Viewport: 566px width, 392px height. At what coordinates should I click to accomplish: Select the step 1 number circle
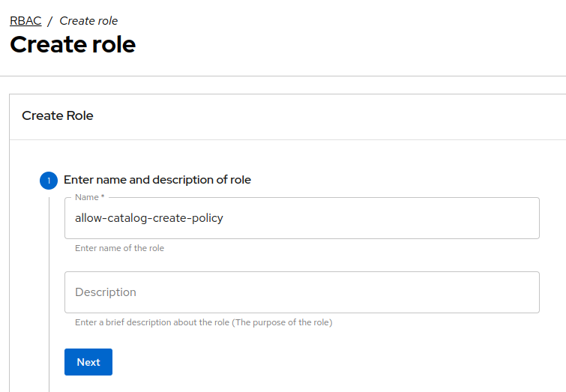pos(49,181)
